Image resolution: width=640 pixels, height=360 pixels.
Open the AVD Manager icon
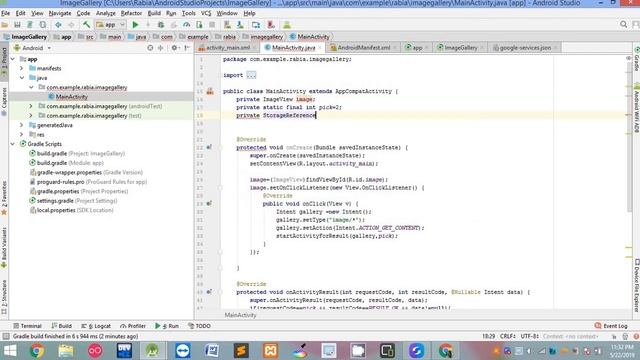click(x=227, y=25)
